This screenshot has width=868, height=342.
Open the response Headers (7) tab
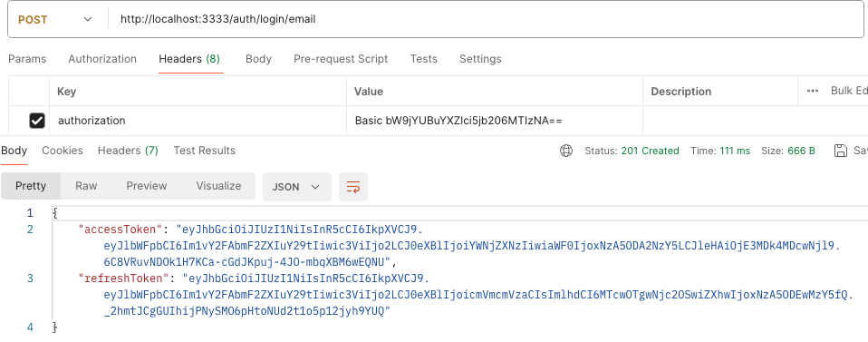point(128,151)
